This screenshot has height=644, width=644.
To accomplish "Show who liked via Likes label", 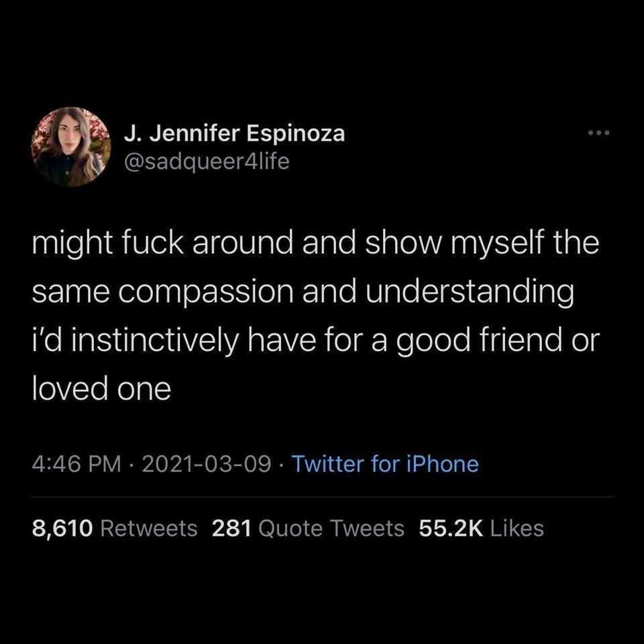I will click(517, 529).
